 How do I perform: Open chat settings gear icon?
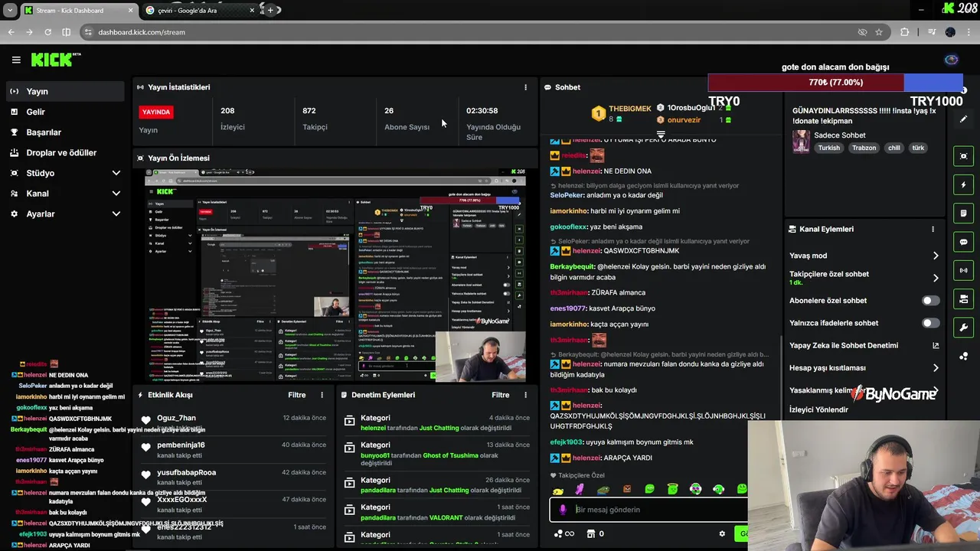coord(721,534)
